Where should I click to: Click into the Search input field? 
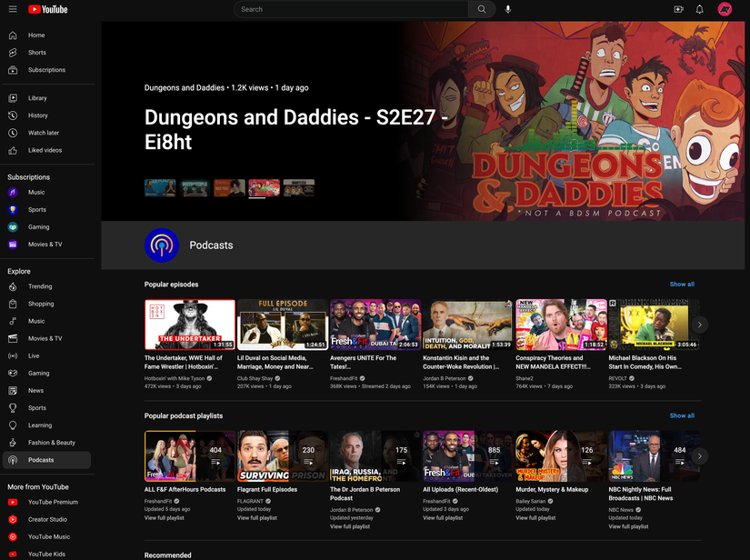point(351,9)
